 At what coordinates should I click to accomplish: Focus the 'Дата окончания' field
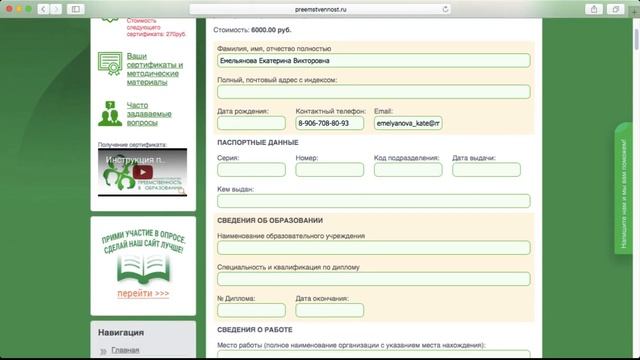coord(329,310)
